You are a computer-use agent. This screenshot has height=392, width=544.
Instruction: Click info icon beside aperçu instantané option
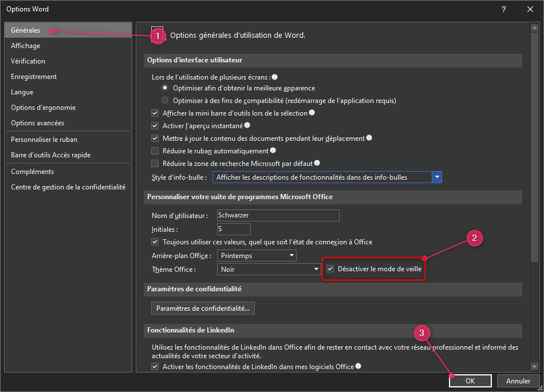click(x=247, y=125)
